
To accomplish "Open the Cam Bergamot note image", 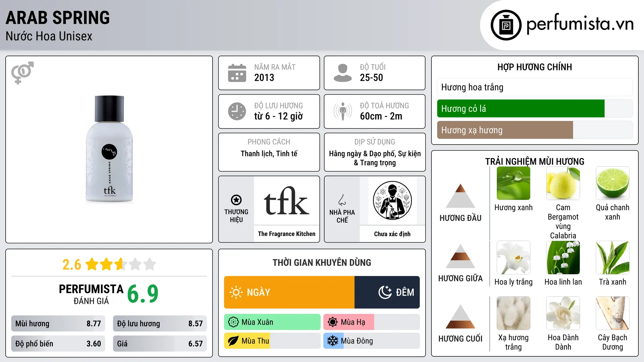I will pyautogui.click(x=563, y=183).
